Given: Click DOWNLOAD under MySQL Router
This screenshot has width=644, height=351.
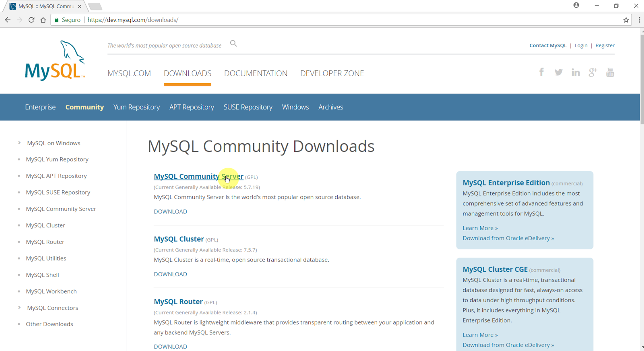Looking at the screenshot, I should coord(170,347).
